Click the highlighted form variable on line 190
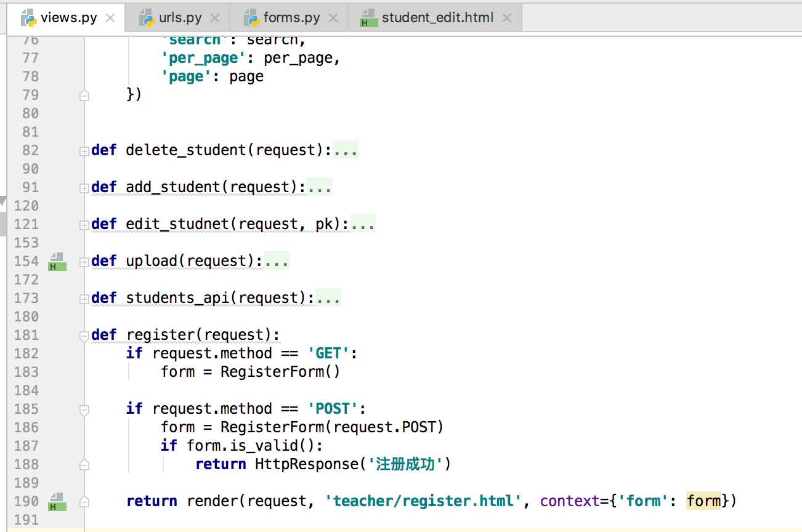This screenshot has width=802, height=532. pos(703,501)
